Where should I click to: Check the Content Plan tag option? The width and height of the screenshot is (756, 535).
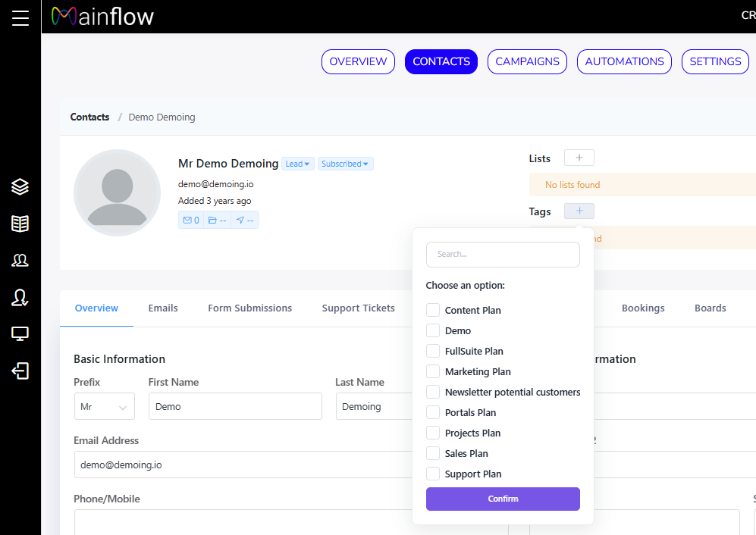(x=433, y=310)
